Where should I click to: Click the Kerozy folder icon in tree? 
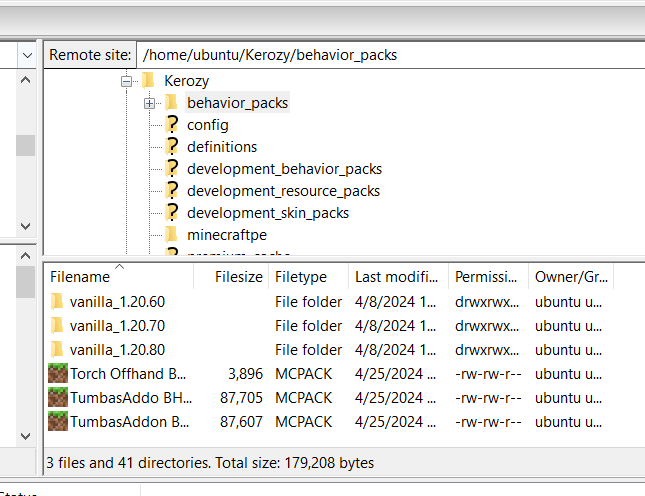(x=148, y=81)
